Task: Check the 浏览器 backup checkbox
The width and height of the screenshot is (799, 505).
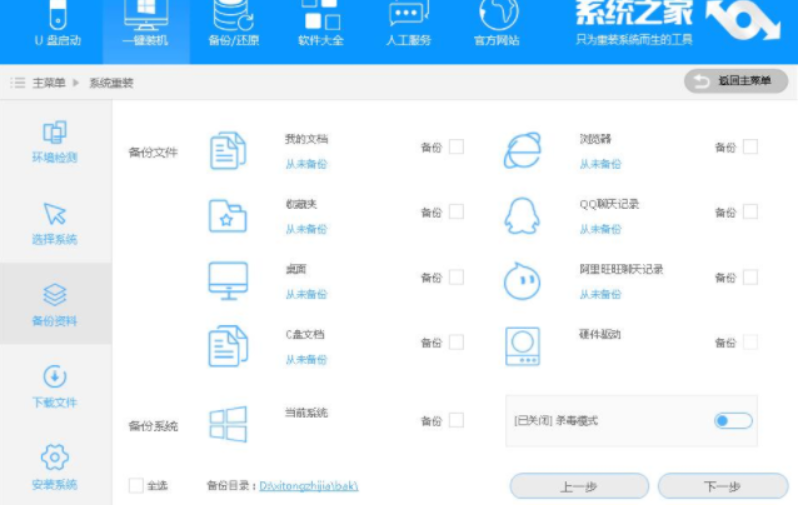Action: 750,147
